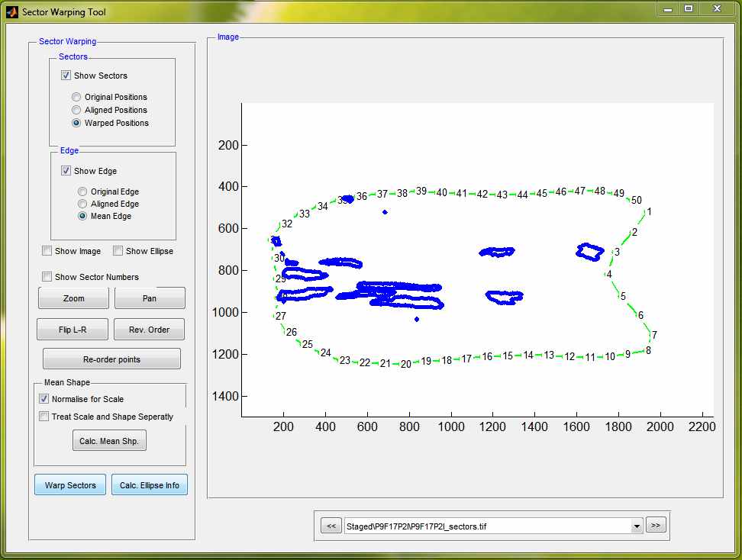Select Original Positions radio button
742x560 pixels.
tap(76, 97)
